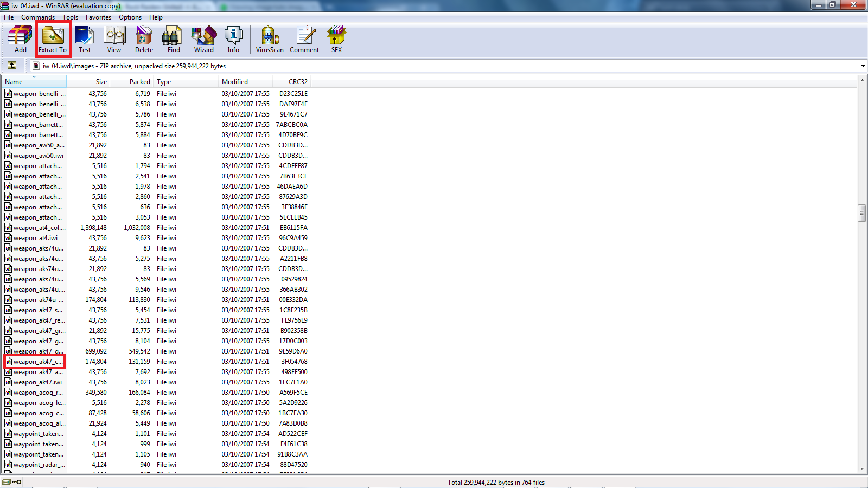Click packed value 549,542
868x488 pixels.
tap(139, 351)
